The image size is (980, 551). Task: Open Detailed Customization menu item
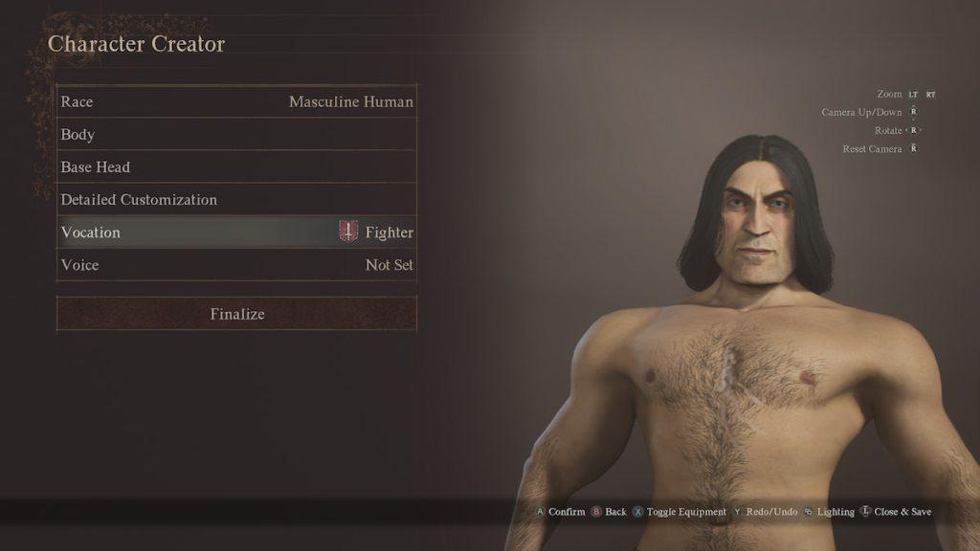(237, 199)
